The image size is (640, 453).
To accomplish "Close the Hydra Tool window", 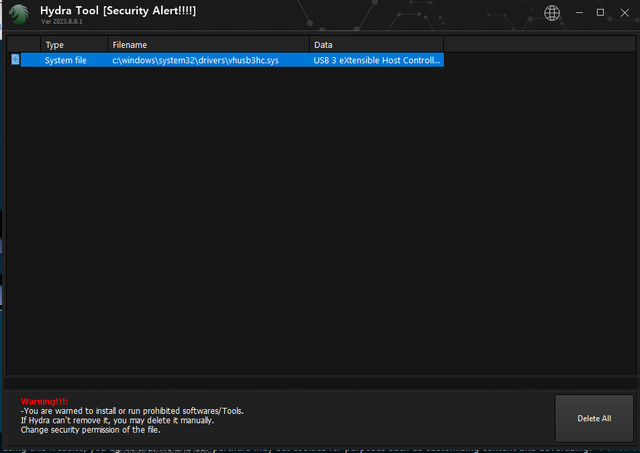I will [624, 13].
